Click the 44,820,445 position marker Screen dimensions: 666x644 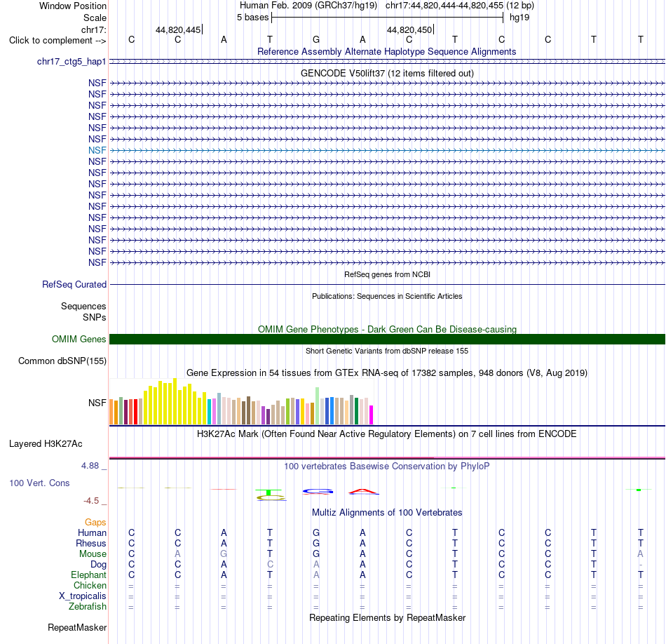point(178,29)
